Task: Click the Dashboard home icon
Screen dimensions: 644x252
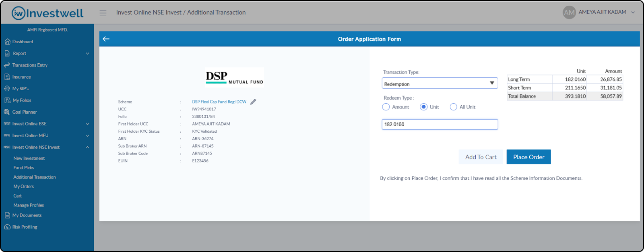Action: [7, 42]
